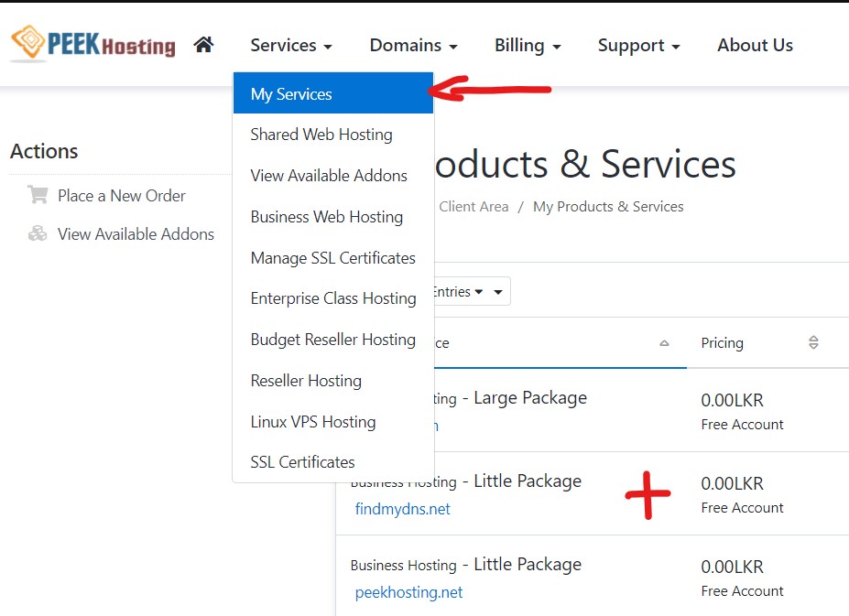The width and height of the screenshot is (849, 616).
Task: Click the shopping cart icon beside Place a New Order
Action: (x=38, y=195)
